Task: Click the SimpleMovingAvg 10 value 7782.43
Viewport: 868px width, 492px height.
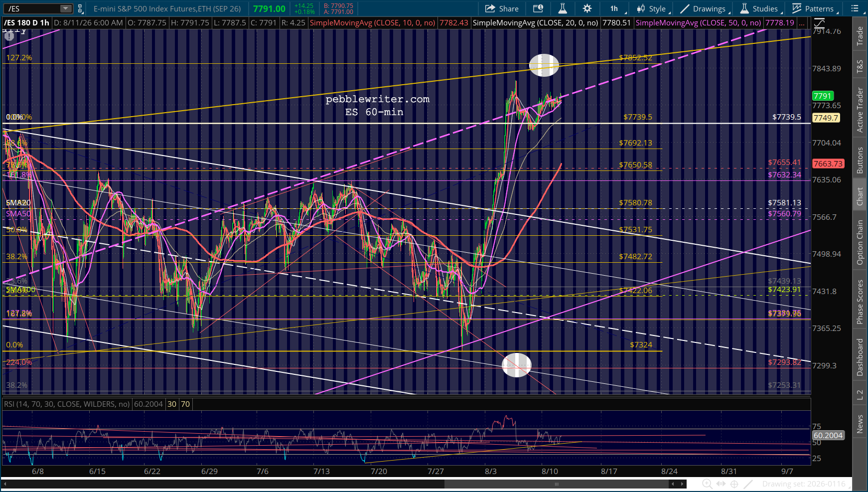Action: (x=454, y=23)
